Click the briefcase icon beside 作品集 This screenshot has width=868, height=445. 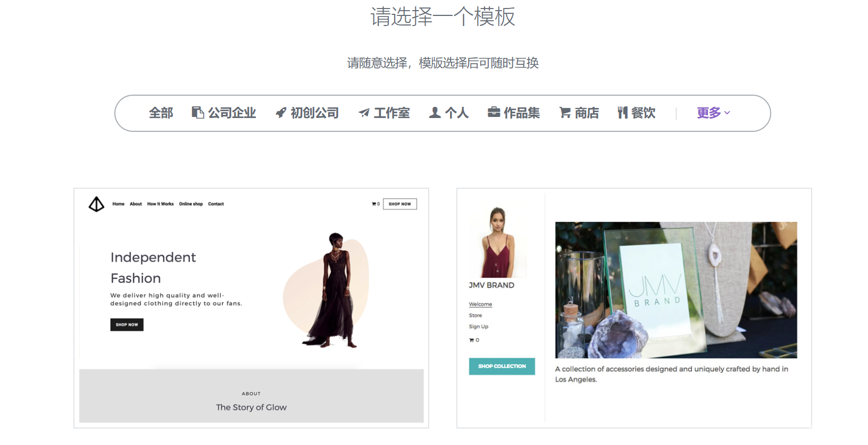pyautogui.click(x=494, y=112)
